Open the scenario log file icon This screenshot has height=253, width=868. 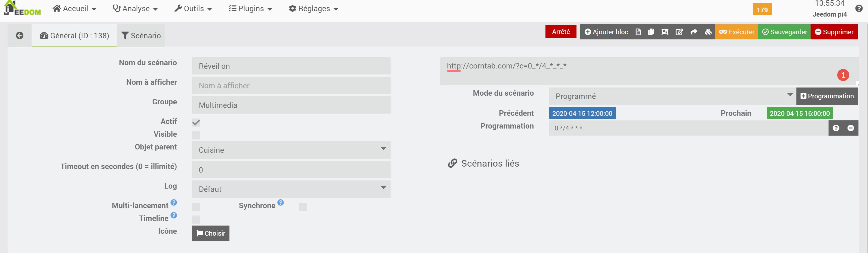pyautogui.click(x=638, y=32)
